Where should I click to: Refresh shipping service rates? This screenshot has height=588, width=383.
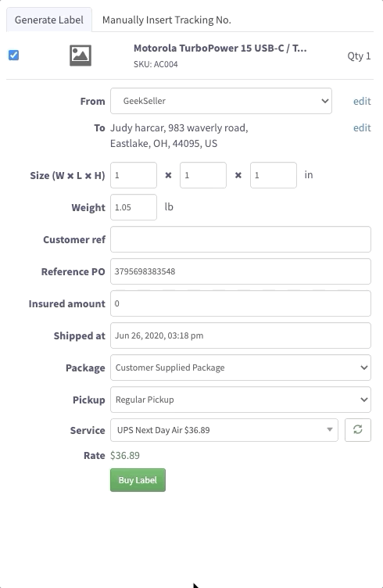tap(357, 430)
